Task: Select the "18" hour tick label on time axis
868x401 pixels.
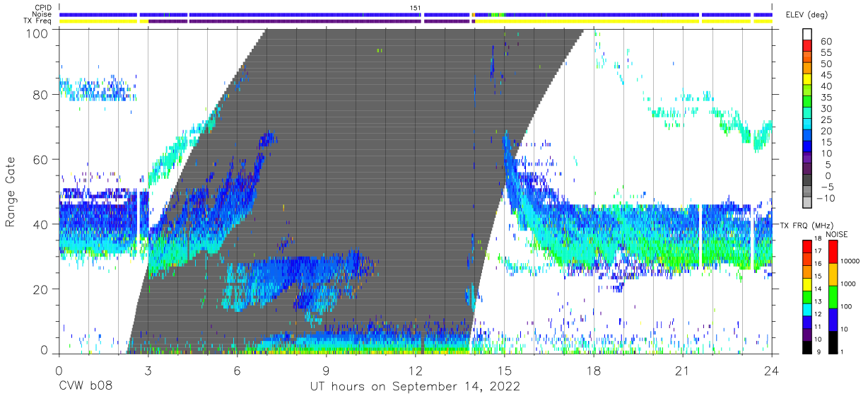Action: 594,371
